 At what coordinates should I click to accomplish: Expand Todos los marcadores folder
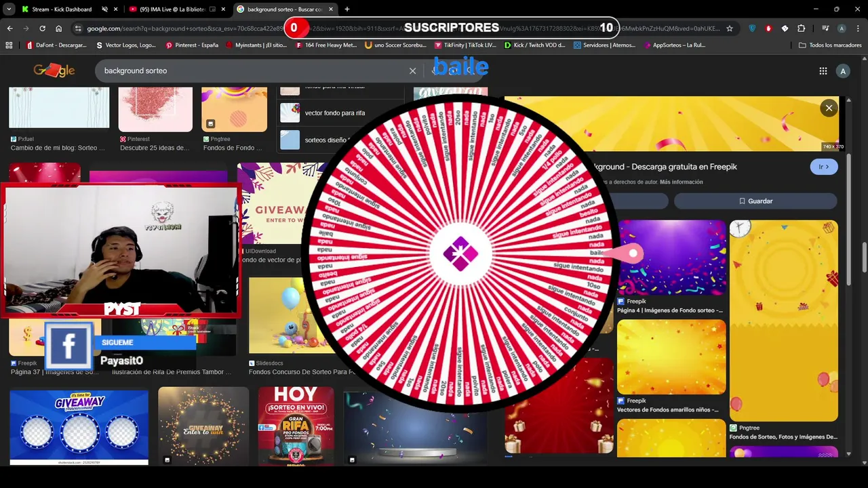(830, 45)
